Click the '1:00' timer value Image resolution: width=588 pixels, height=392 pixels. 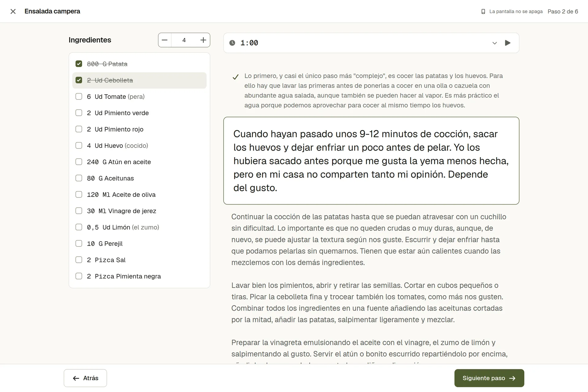[249, 43]
